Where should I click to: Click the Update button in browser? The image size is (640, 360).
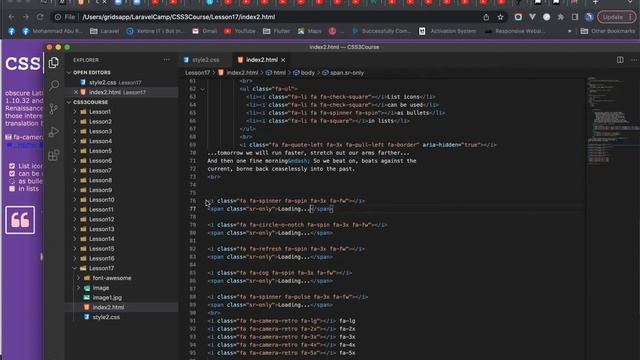point(617,17)
